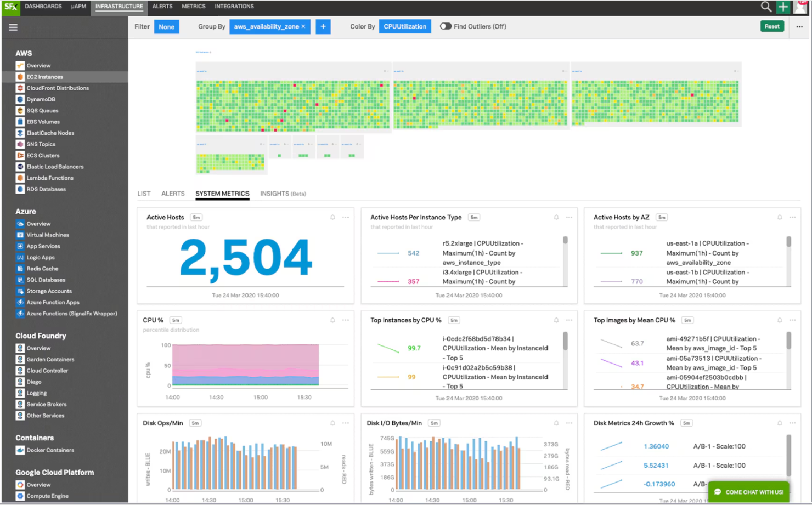Click the SFx logo

coord(10,7)
